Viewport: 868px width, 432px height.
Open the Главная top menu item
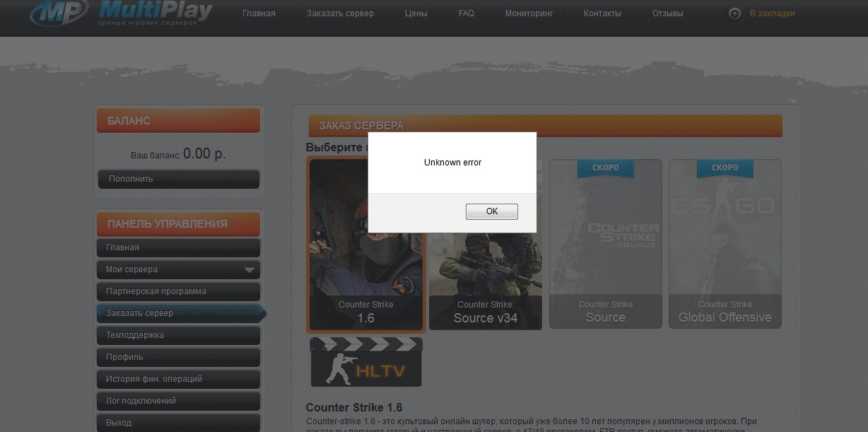259,13
